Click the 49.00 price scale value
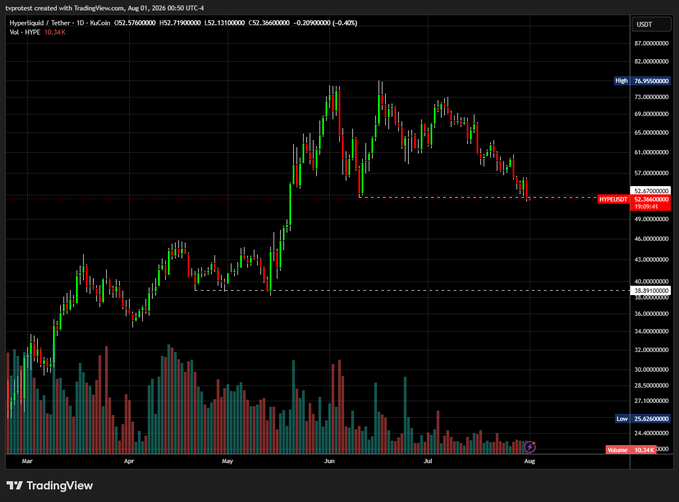The height and width of the screenshot is (502, 679). (x=651, y=219)
